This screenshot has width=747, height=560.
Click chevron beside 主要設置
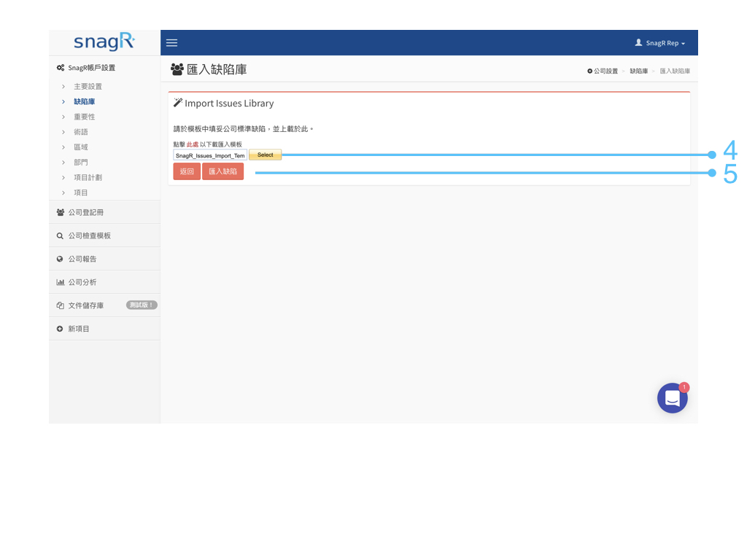pos(63,87)
